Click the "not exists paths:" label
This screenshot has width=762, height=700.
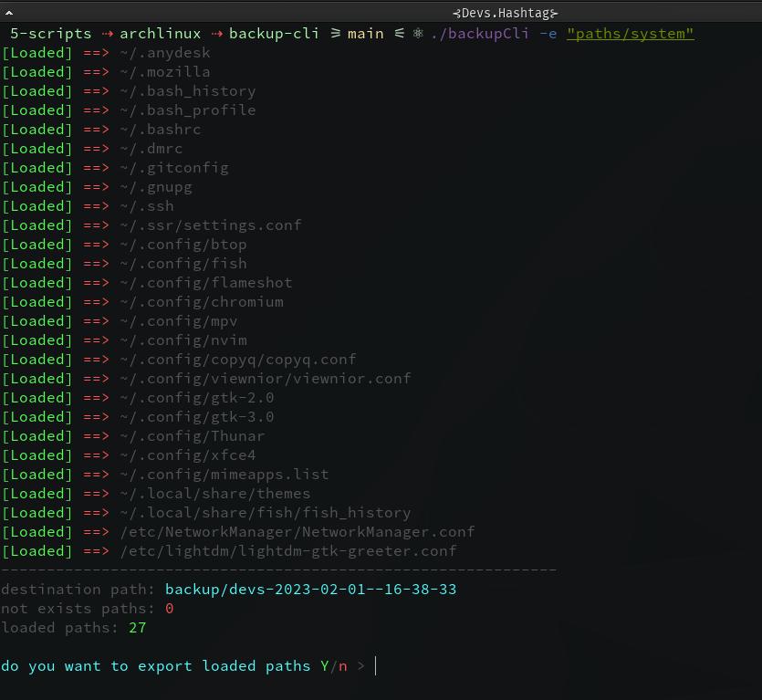pos(78,609)
